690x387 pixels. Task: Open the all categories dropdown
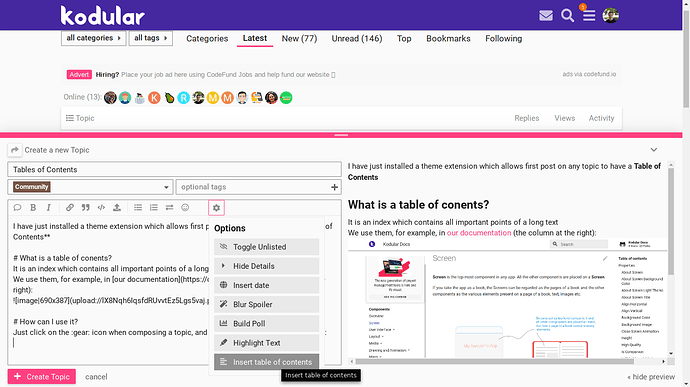pyautogui.click(x=93, y=38)
